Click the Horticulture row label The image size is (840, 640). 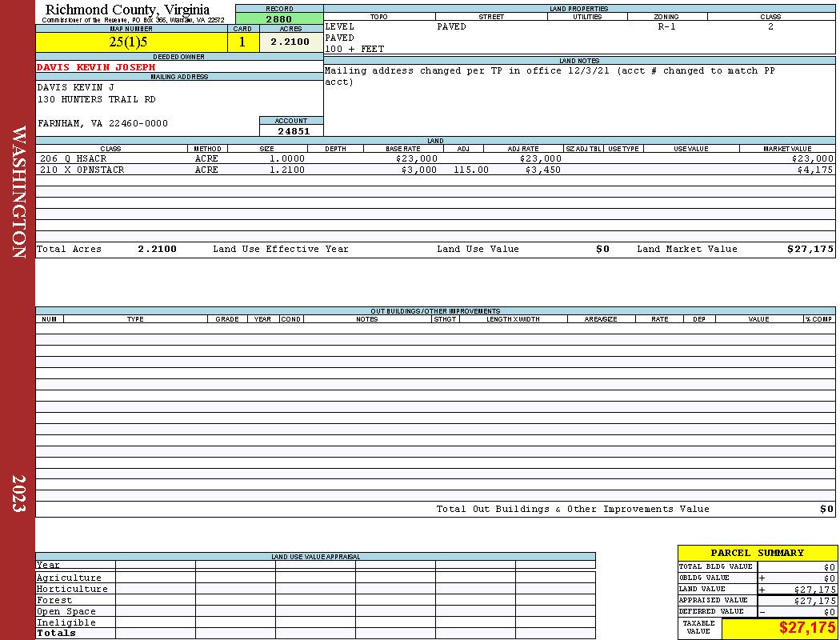[72, 589]
